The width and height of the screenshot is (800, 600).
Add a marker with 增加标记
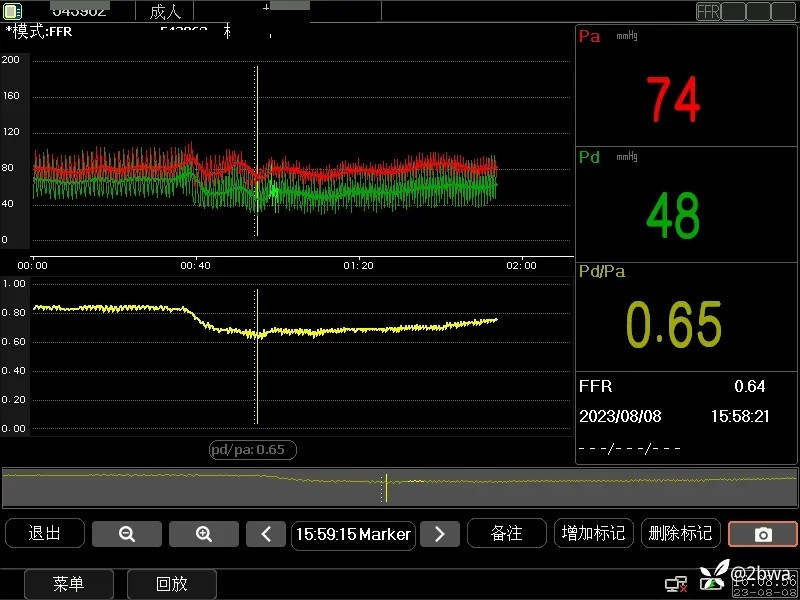tap(594, 533)
